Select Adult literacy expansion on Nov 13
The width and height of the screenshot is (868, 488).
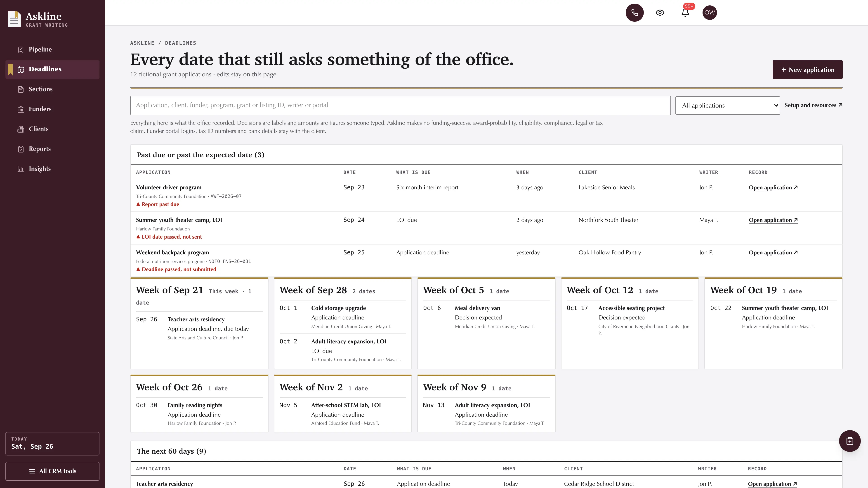click(492, 405)
